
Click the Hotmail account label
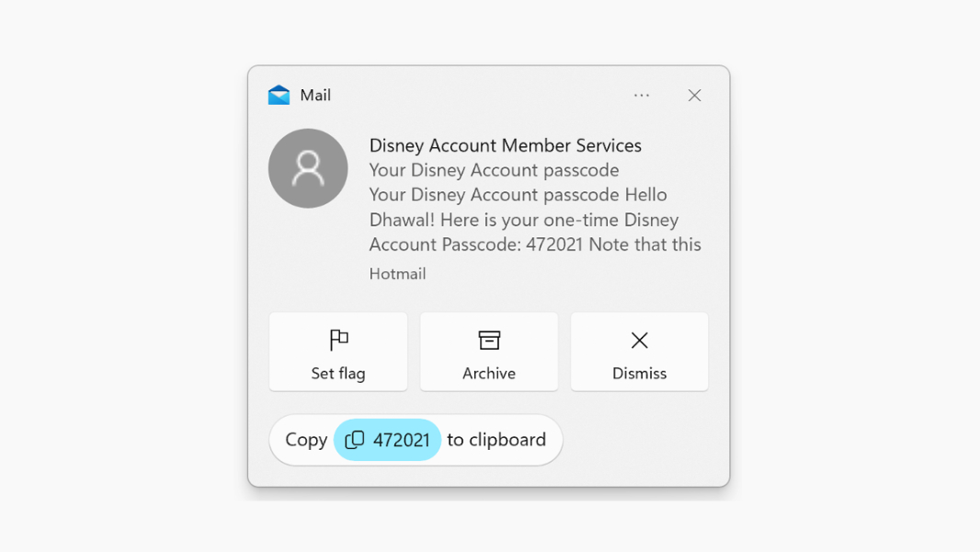(x=397, y=273)
